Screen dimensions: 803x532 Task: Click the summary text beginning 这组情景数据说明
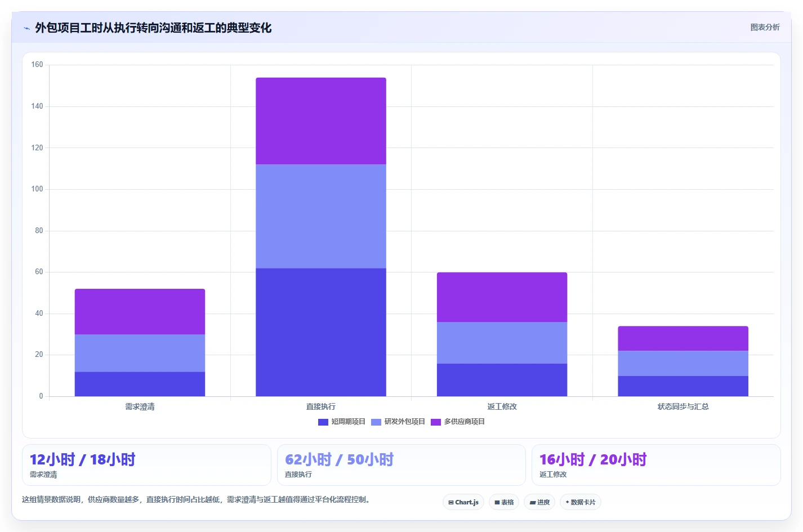pyautogui.click(x=197, y=499)
